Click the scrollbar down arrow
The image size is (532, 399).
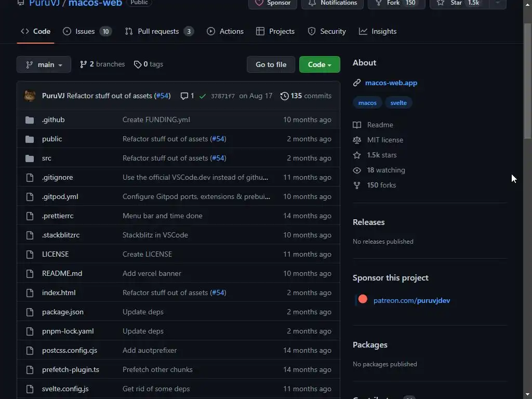528,395
